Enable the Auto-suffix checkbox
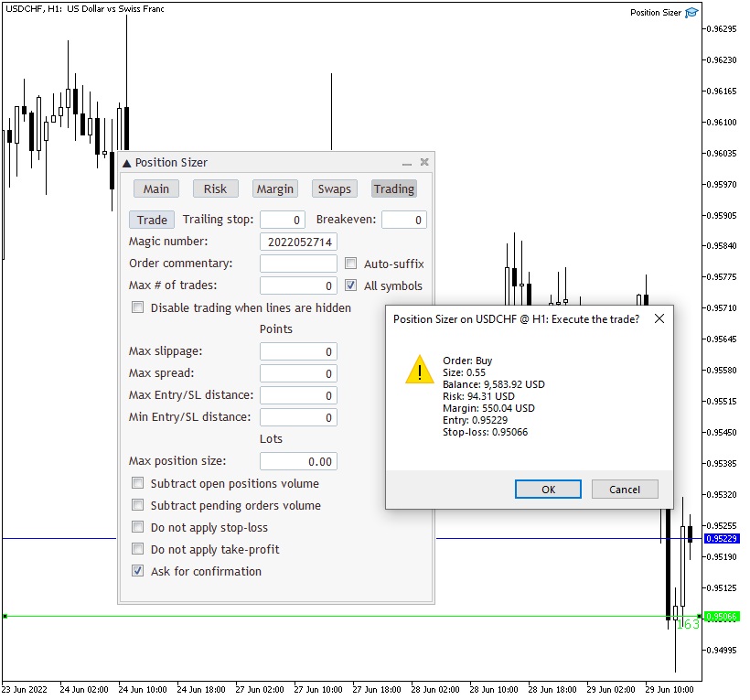 (x=350, y=264)
